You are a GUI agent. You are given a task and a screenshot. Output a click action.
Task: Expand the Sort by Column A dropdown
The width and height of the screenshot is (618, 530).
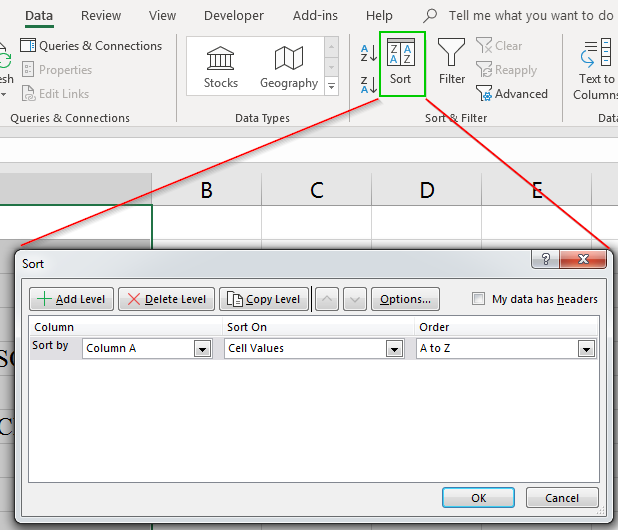tap(203, 349)
